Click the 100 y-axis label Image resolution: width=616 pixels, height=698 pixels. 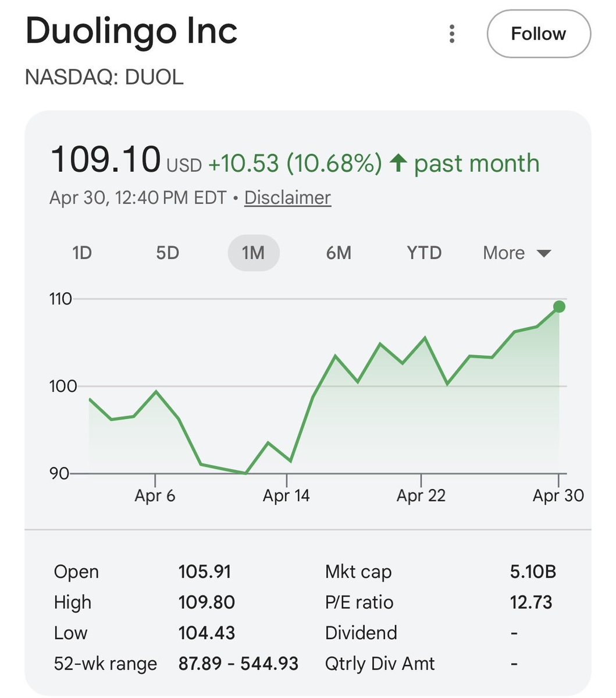tap(63, 386)
